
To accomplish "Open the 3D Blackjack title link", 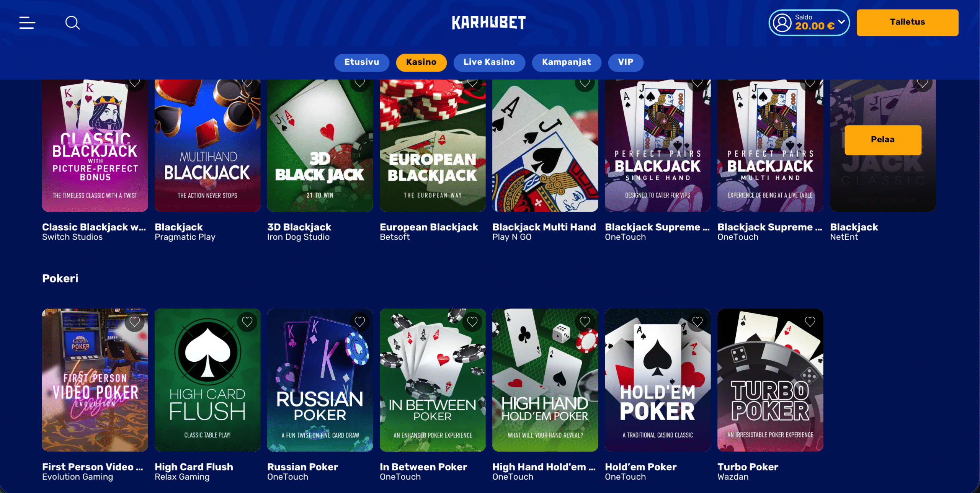I will (x=299, y=227).
